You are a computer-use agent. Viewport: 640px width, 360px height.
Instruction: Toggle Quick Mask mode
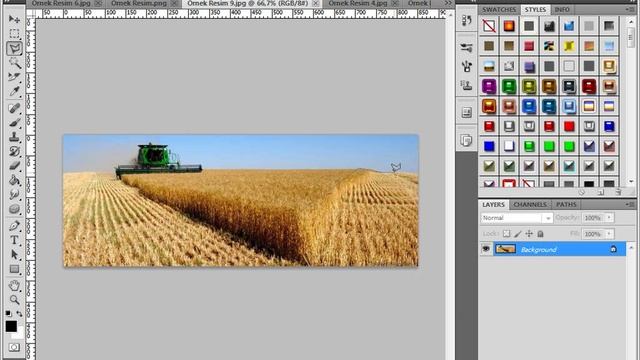pos(14,347)
